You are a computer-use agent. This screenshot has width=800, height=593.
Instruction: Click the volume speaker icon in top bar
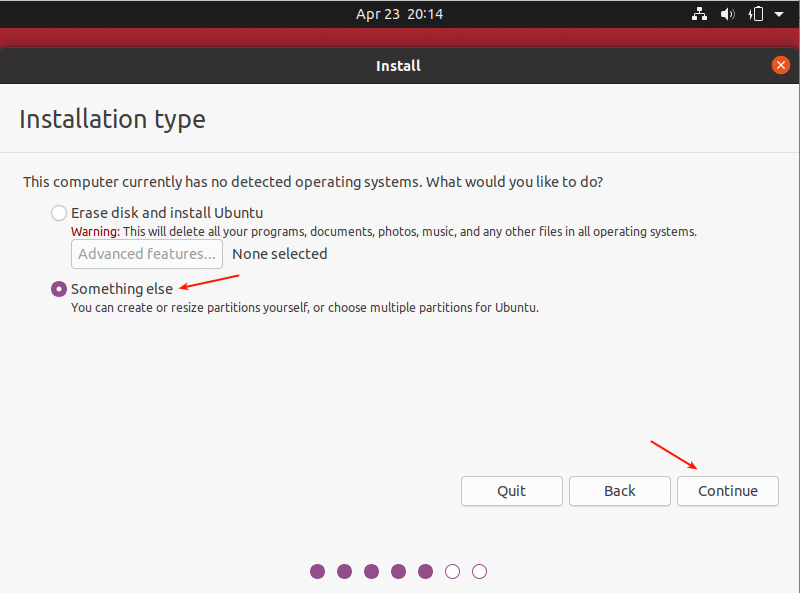pyautogui.click(x=728, y=14)
